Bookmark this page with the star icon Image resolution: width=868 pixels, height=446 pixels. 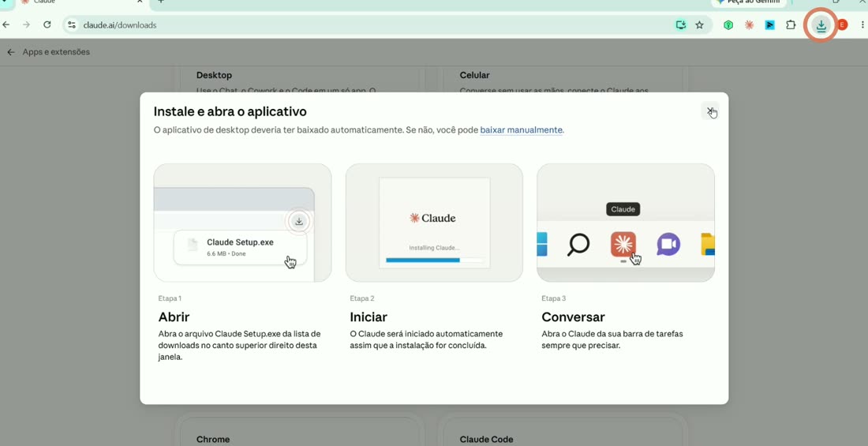coord(700,25)
